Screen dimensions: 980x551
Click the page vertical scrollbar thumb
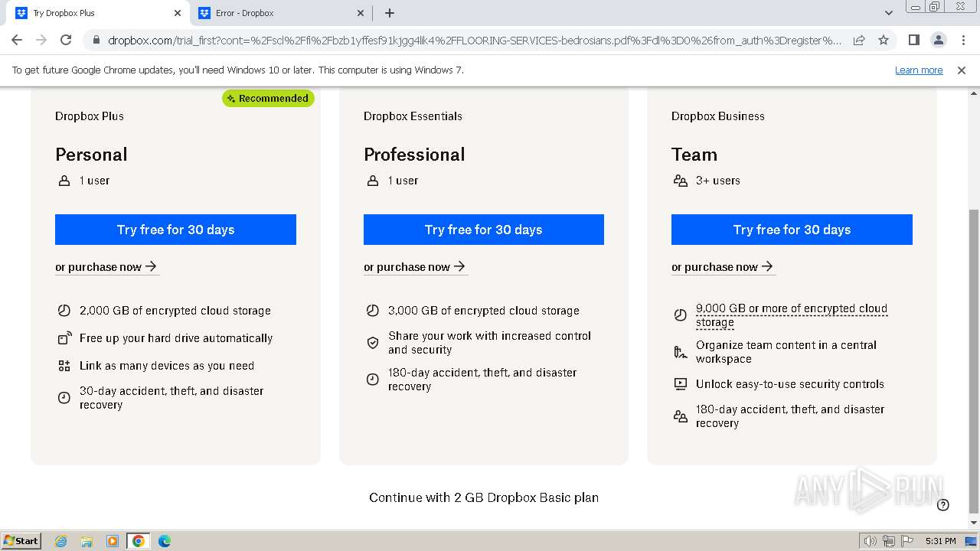(x=974, y=361)
